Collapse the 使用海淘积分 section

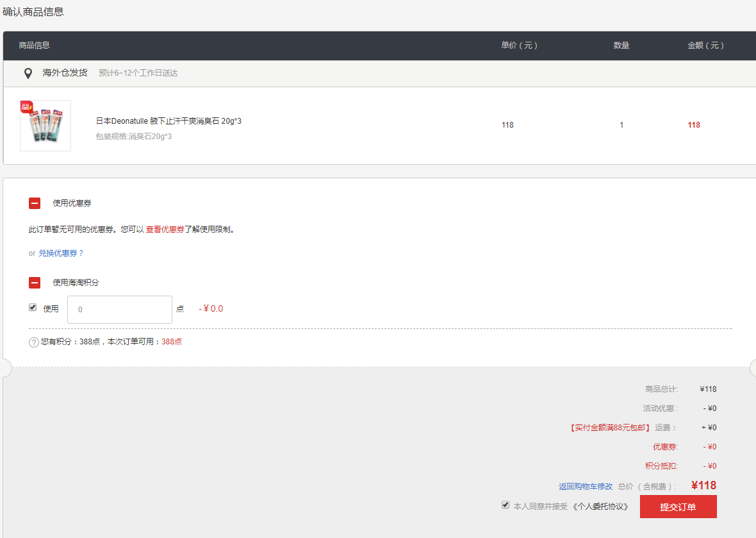pyautogui.click(x=35, y=283)
